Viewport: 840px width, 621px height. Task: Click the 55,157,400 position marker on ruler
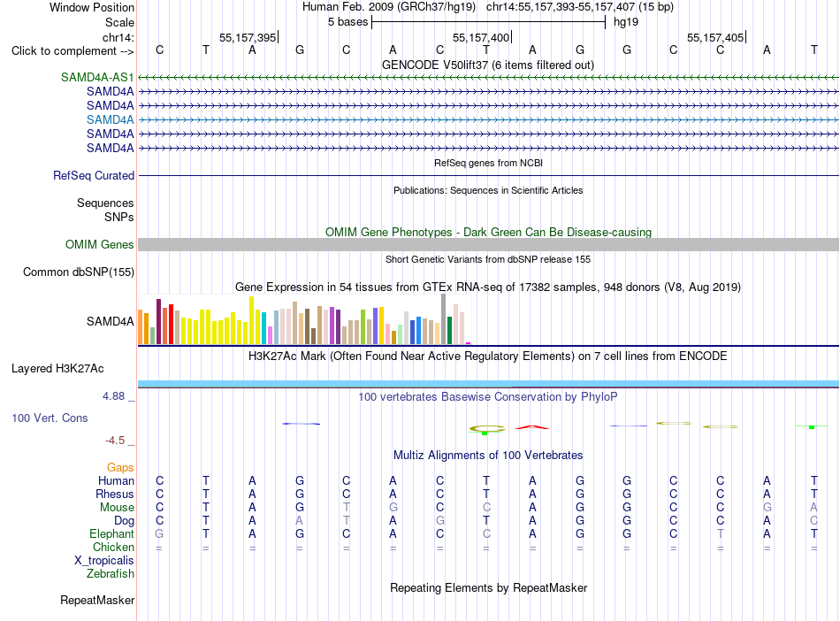482,37
